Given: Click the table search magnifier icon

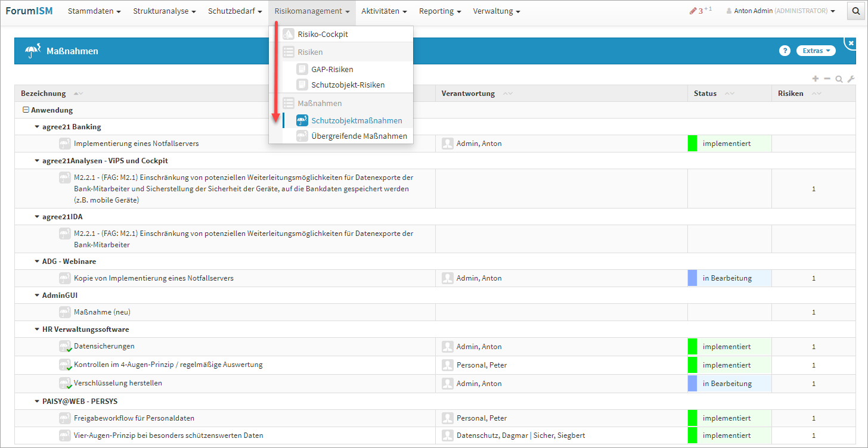Looking at the screenshot, I should click(x=839, y=79).
